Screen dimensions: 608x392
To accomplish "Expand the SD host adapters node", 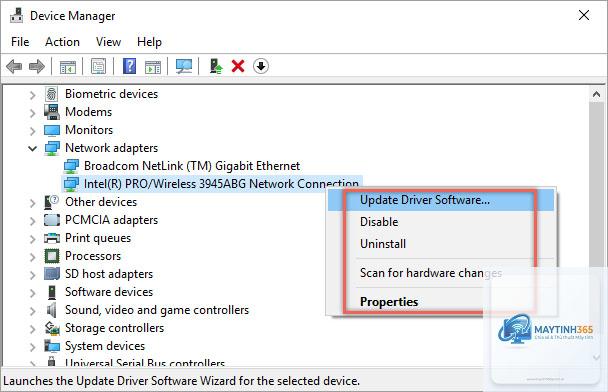I will coord(33,275).
